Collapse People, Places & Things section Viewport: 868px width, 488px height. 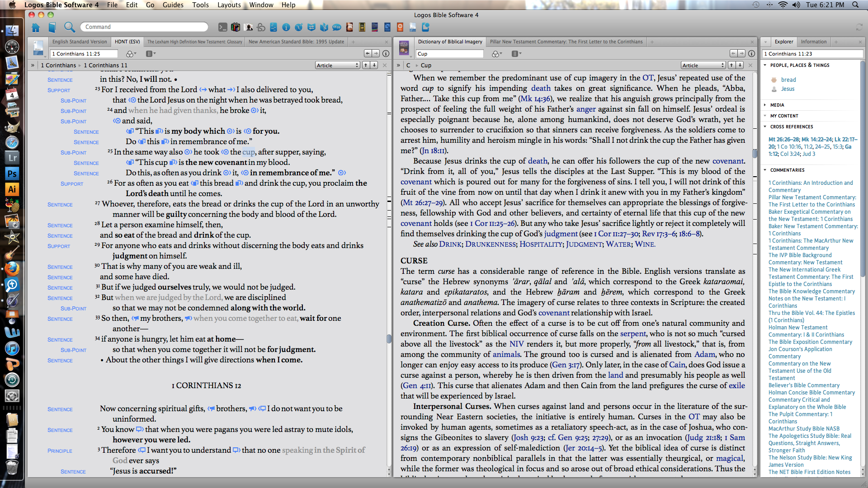[765, 65]
